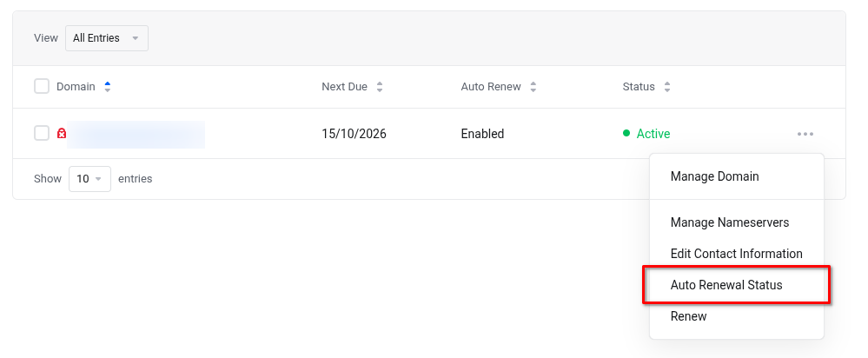Open the View All Entries dropdown
Screen dimensions: 868x358
coord(107,38)
